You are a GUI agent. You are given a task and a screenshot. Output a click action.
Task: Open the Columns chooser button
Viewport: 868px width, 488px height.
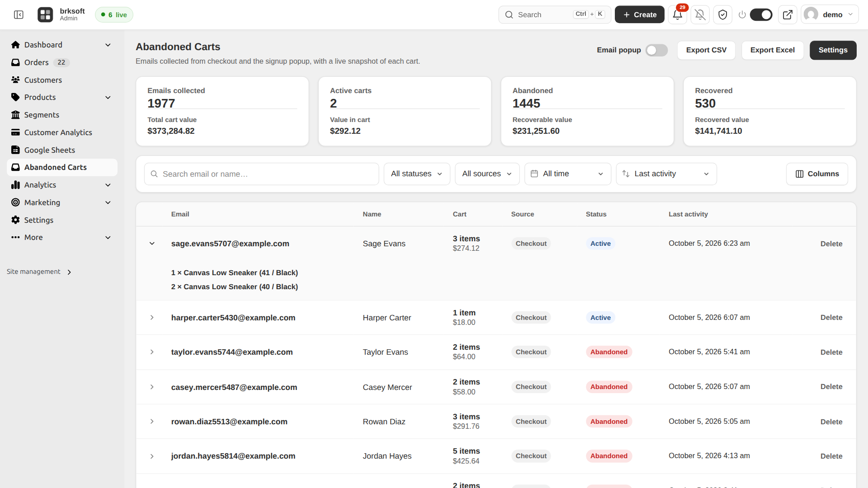tap(817, 174)
